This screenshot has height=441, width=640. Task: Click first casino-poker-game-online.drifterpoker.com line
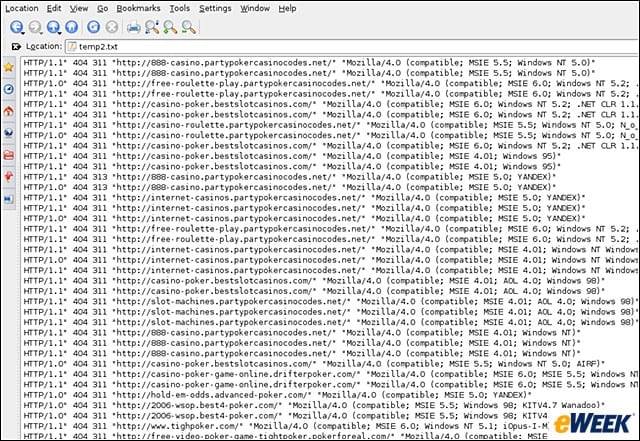coord(331,374)
